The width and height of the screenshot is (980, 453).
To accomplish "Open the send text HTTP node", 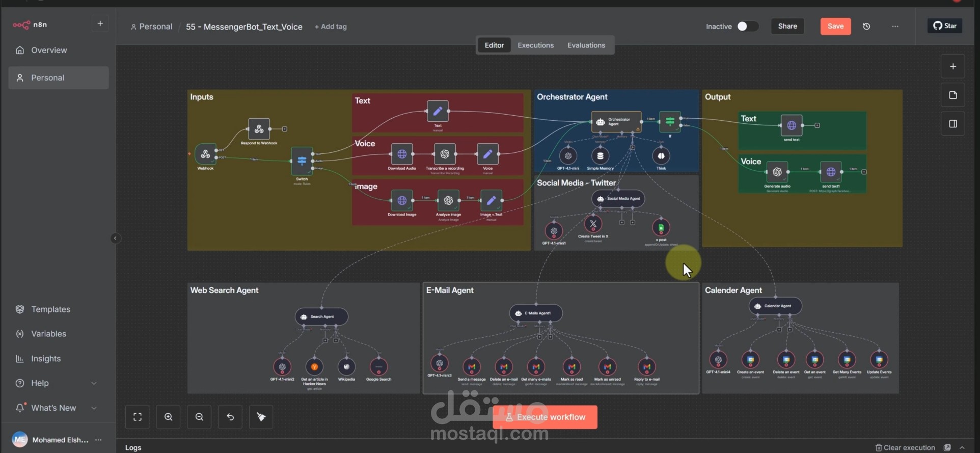I will pos(791,125).
